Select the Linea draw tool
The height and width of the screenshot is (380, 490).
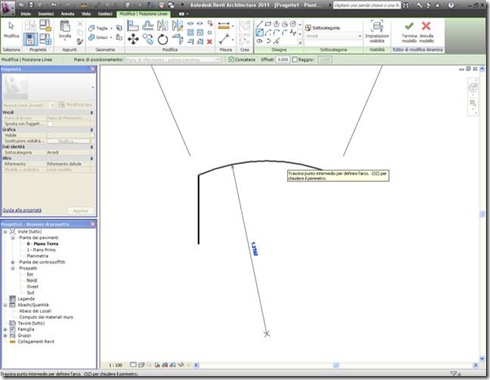click(260, 24)
